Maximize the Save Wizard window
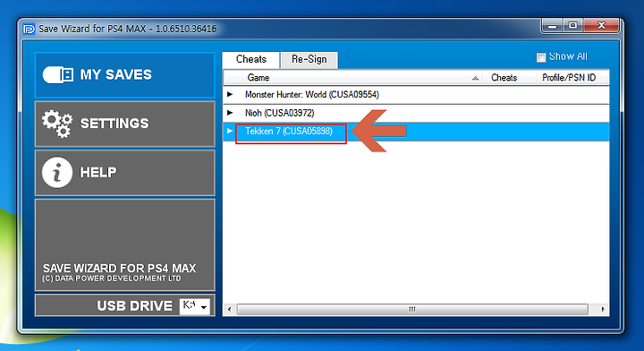Screen dimensions: 644x351 573,26
